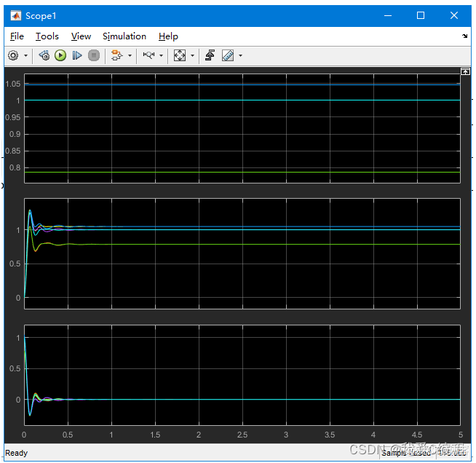Expand the gear icon dropdown arrow
This screenshot has width=476, height=463.
pyautogui.click(x=25, y=55)
